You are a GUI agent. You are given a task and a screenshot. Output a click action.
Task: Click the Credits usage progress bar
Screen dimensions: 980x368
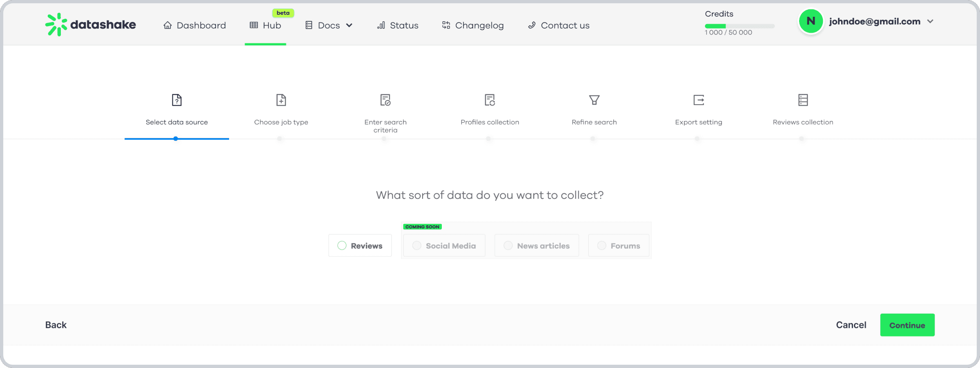pyautogui.click(x=739, y=26)
